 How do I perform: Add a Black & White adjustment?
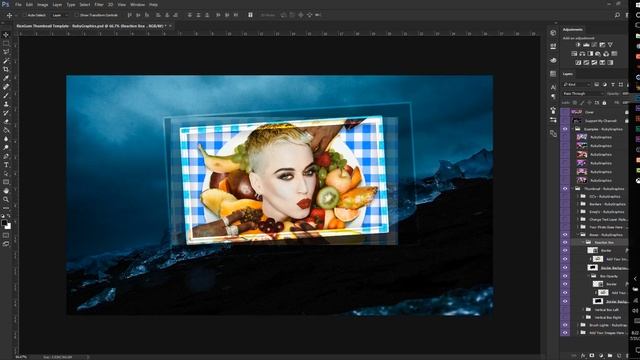(x=590, y=53)
